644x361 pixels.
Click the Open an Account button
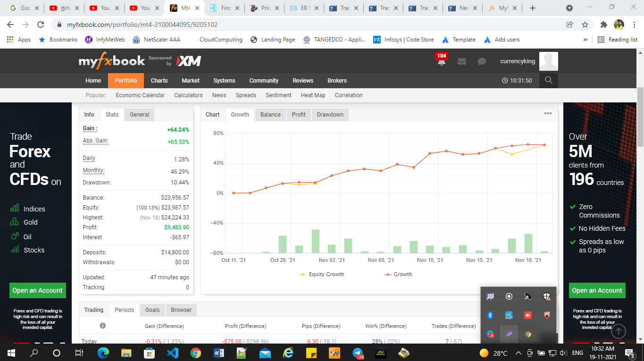click(37, 290)
